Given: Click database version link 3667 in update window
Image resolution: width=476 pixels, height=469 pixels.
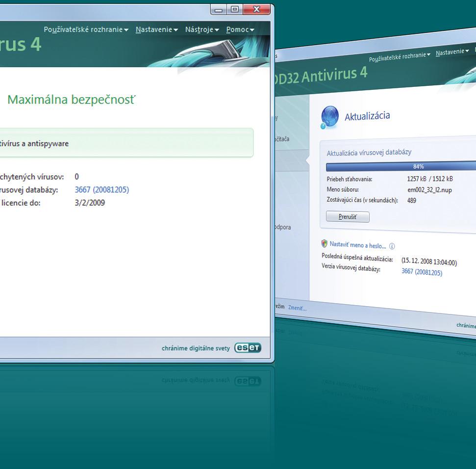Looking at the screenshot, I should [422, 272].
